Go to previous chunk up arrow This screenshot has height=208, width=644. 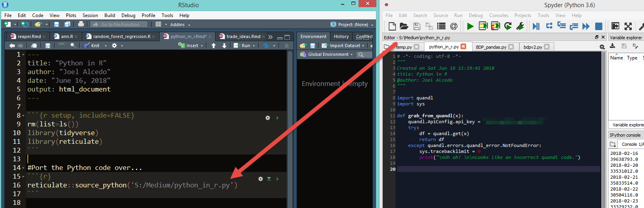[x=214, y=46]
